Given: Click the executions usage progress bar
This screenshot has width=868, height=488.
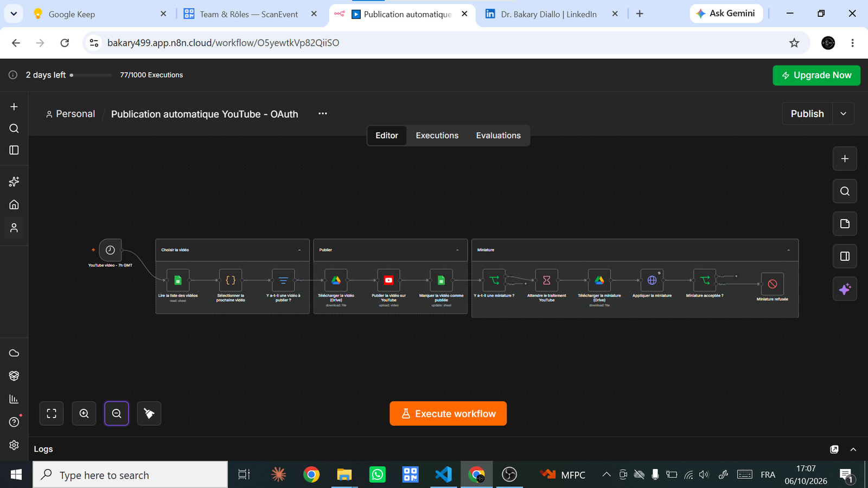Looking at the screenshot, I should 91,75.
